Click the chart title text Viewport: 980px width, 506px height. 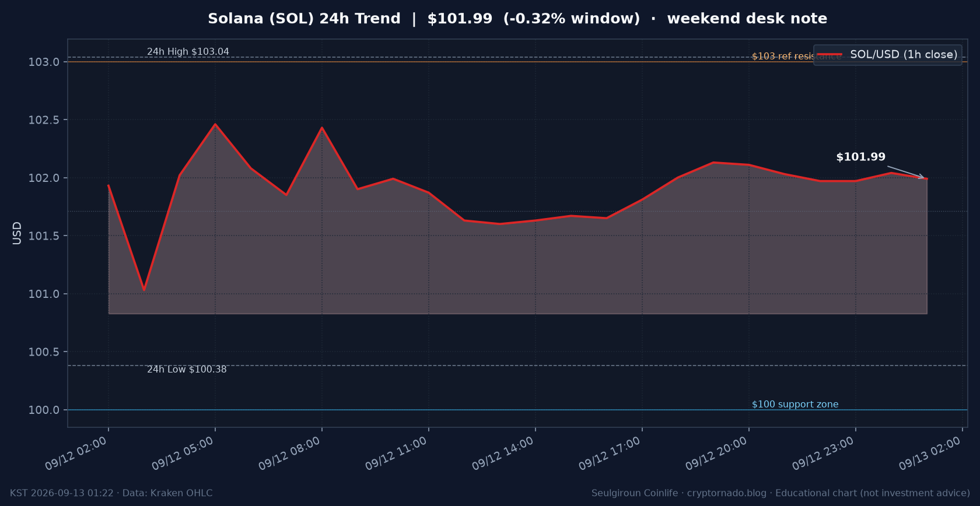(517, 19)
